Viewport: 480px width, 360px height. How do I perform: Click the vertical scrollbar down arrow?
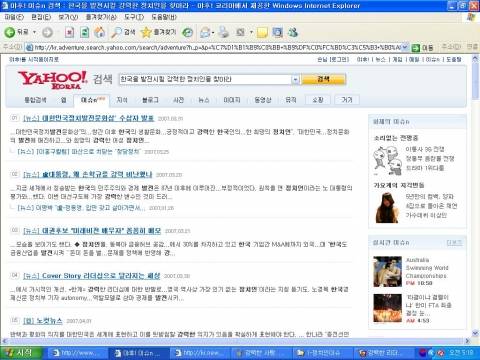(x=475, y=332)
